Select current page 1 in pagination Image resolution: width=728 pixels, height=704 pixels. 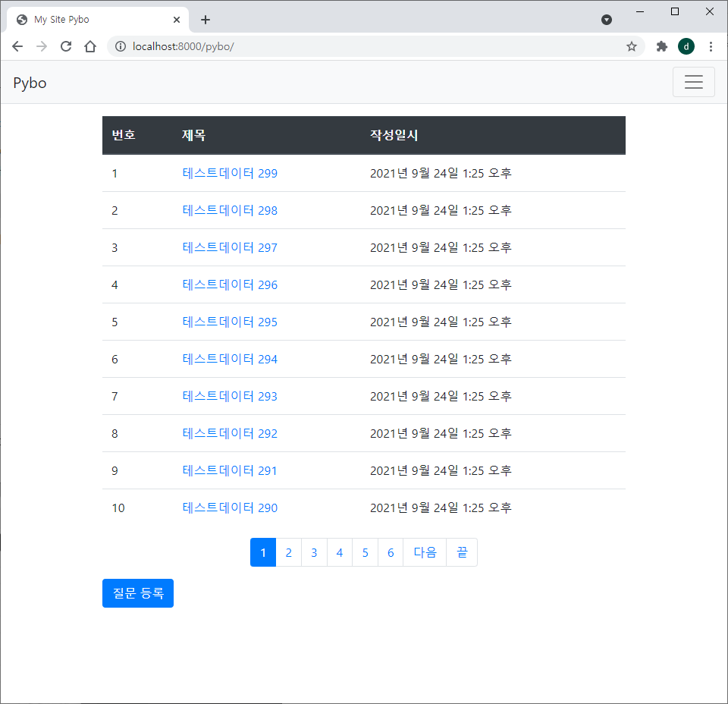tap(263, 552)
